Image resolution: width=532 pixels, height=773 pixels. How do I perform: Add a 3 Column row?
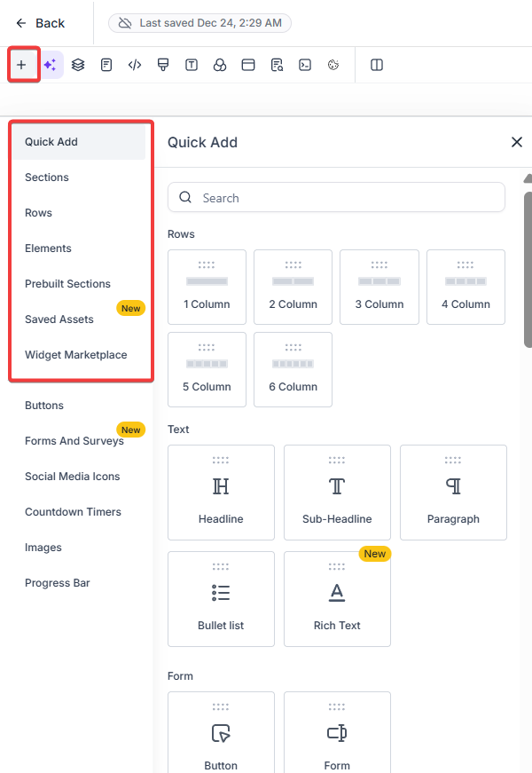click(x=379, y=287)
